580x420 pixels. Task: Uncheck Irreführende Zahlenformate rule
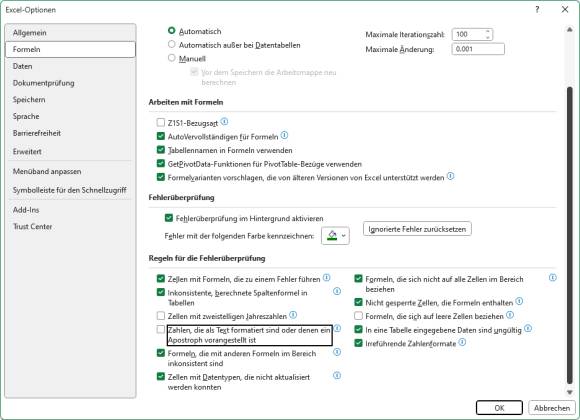358,343
